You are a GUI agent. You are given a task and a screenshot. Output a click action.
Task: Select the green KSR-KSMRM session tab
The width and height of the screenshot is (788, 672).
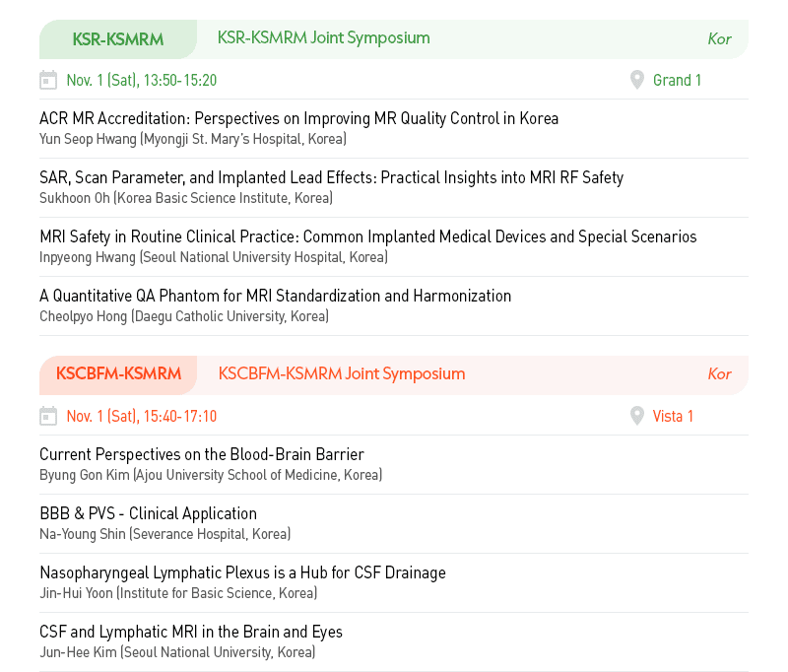pos(118,39)
